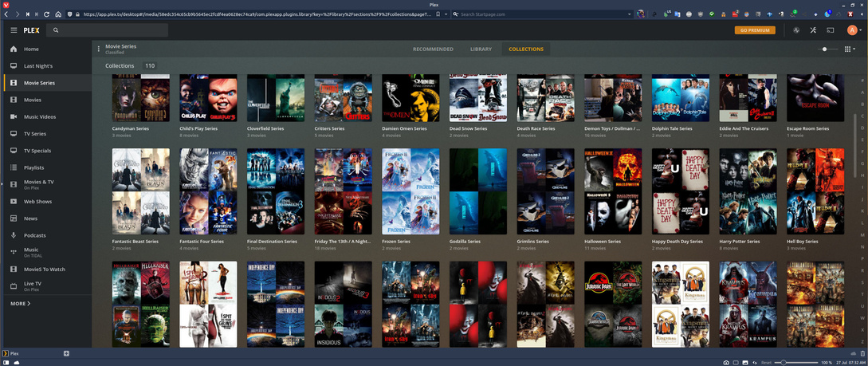Open the Final Destination Series link

[x=273, y=242]
